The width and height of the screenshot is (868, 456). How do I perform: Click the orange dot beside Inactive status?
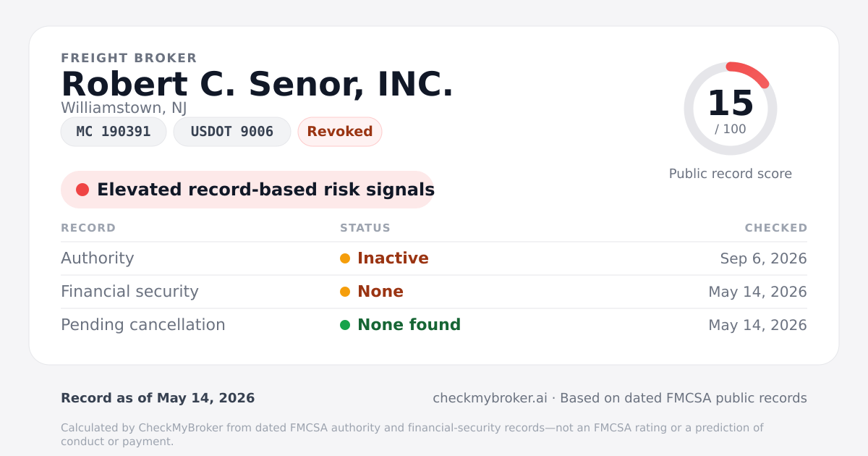[x=345, y=258]
